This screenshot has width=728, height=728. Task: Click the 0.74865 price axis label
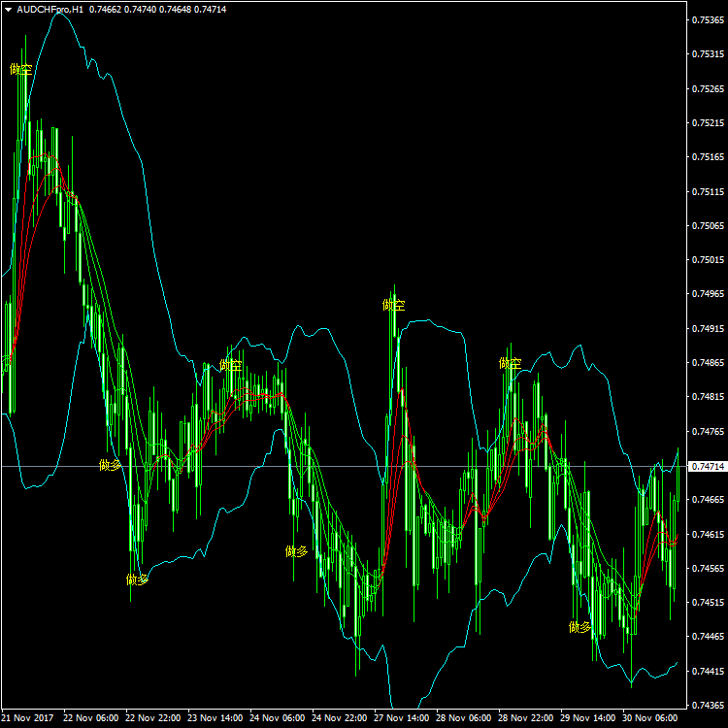click(708, 363)
